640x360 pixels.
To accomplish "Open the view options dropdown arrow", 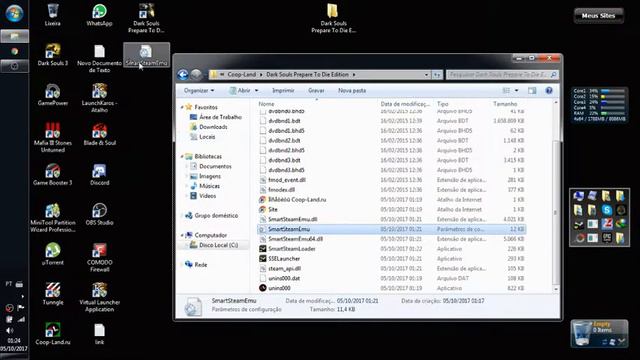I will click(516, 91).
